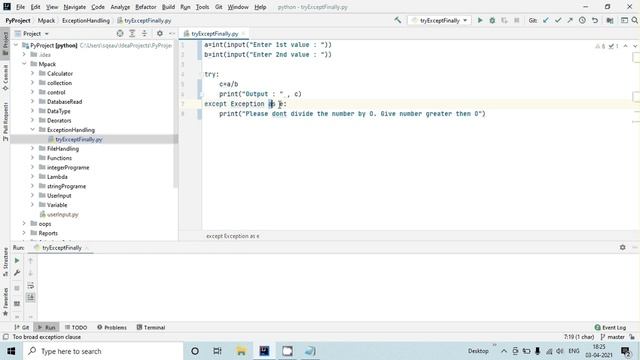This screenshot has height=360, width=640.
Task: Rerun program in Run panel
Action: click(x=17, y=260)
